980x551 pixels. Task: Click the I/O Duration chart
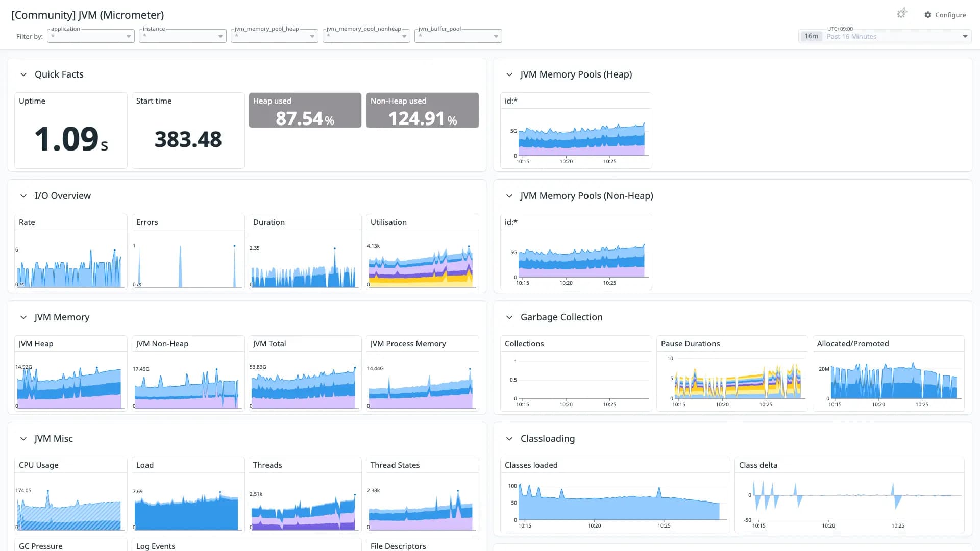coord(305,260)
